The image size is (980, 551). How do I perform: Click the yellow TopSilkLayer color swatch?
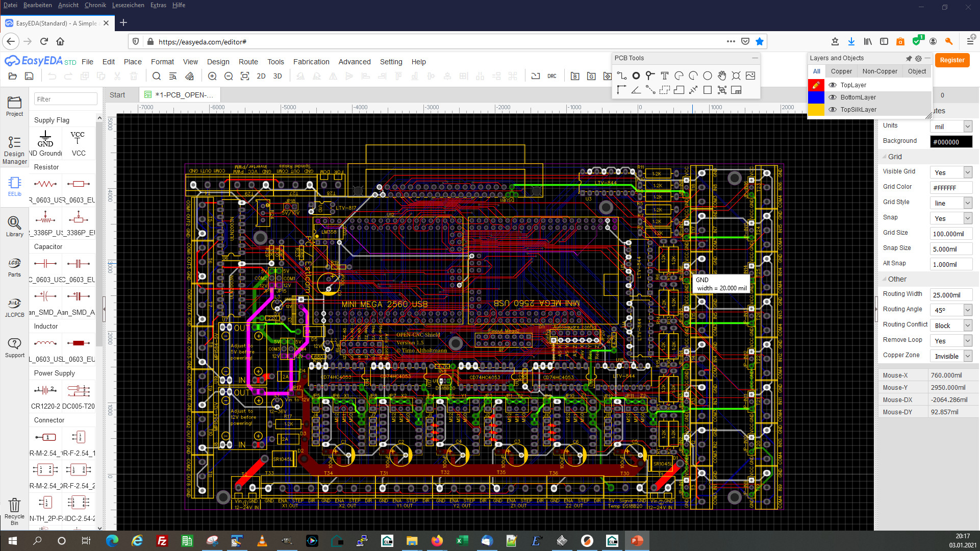[x=816, y=110]
